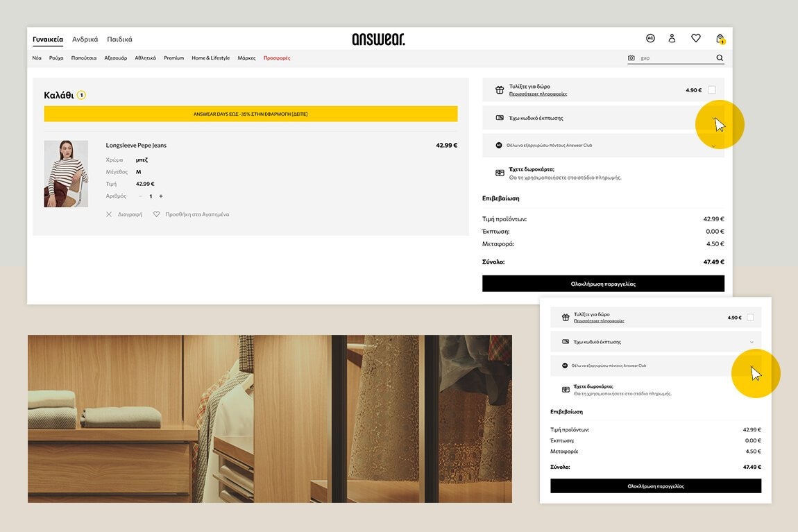Increase quantity with the plus button
The width and height of the screenshot is (798, 532).
point(161,196)
